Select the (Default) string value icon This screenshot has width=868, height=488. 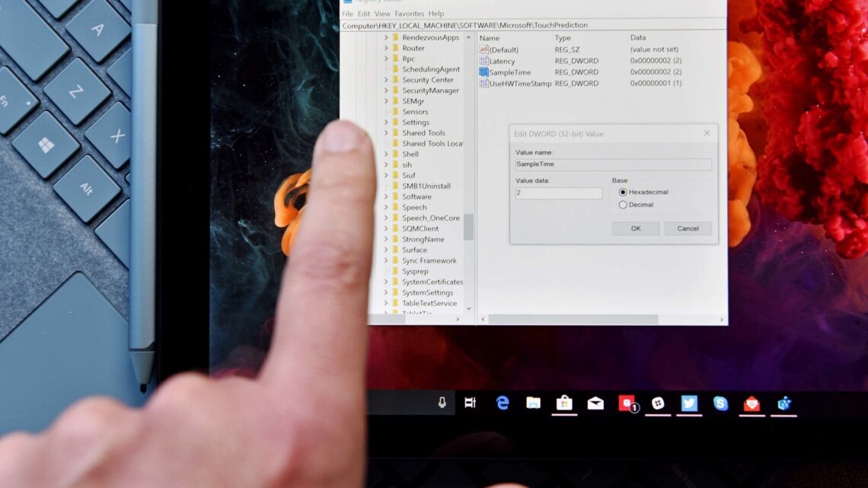[483, 49]
